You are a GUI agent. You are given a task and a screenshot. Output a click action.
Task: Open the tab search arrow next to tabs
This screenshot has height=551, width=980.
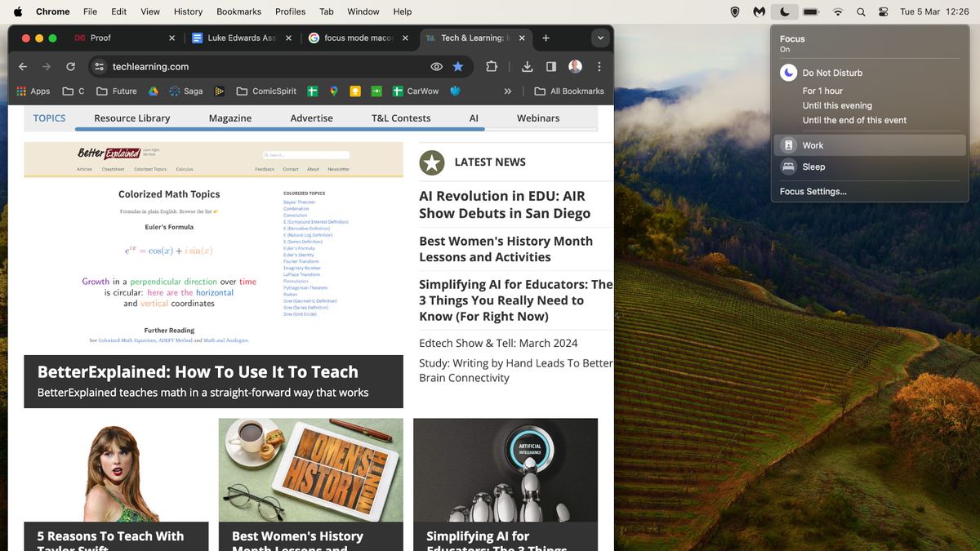coord(600,38)
